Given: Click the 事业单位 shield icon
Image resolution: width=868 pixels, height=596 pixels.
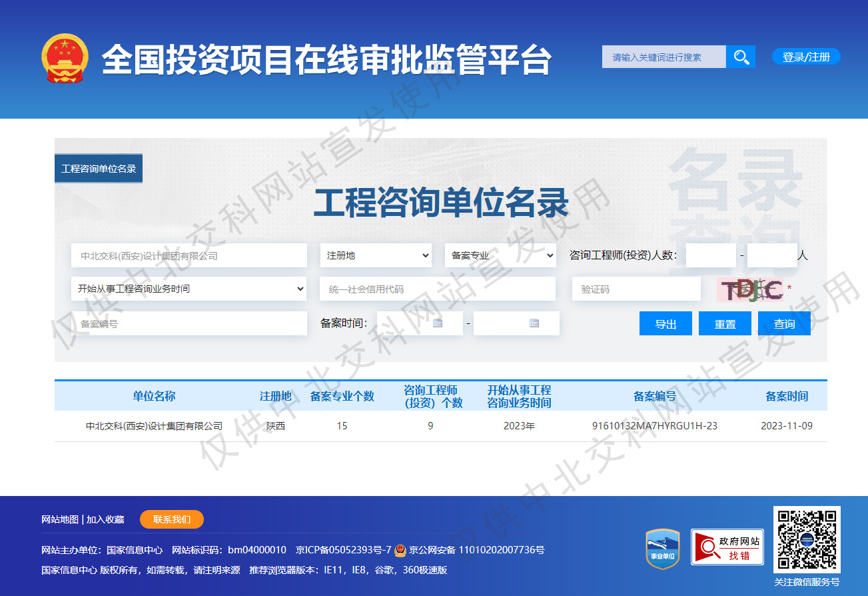Looking at the screenshot, I should click(x=662, y=549).
